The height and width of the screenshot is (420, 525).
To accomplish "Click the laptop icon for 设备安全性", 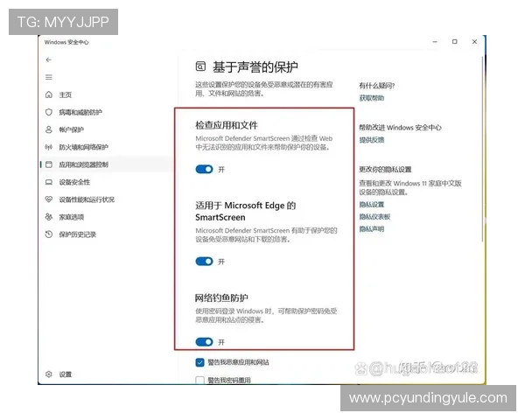I will click(x=49, y=182).
